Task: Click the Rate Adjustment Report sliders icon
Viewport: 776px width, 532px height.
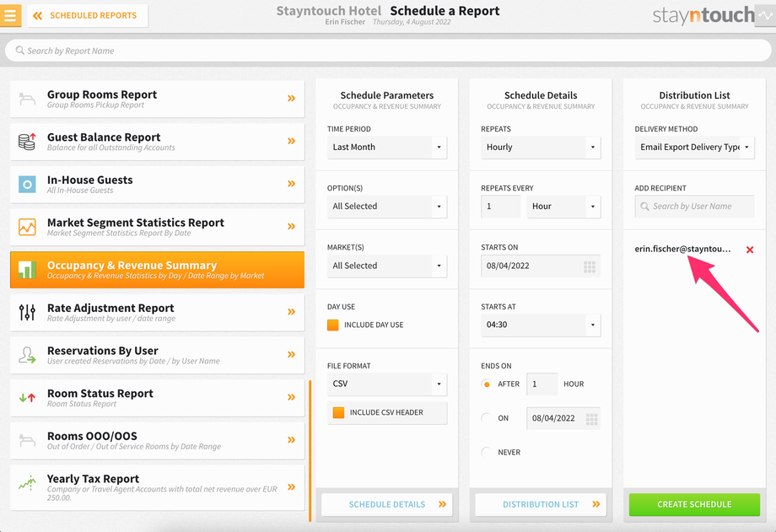Action: 27,312
